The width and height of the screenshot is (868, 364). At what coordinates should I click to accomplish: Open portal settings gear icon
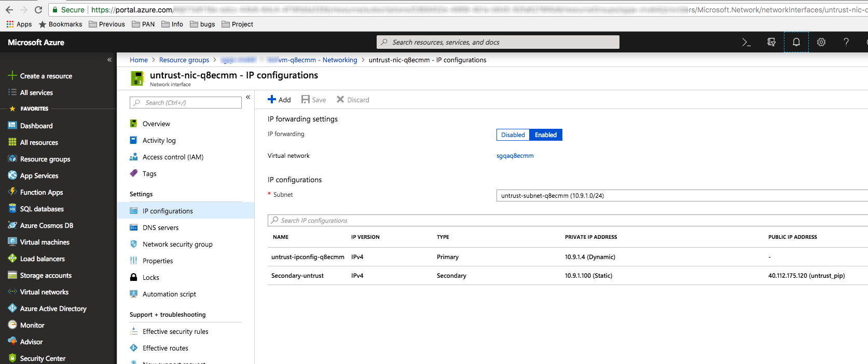[821, 43]
